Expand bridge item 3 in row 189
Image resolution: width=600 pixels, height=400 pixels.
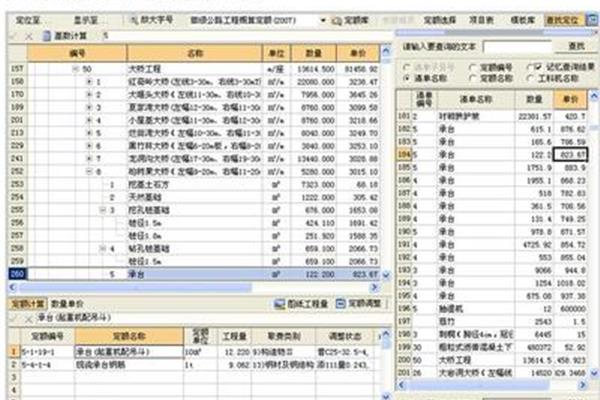pos(89,108)
